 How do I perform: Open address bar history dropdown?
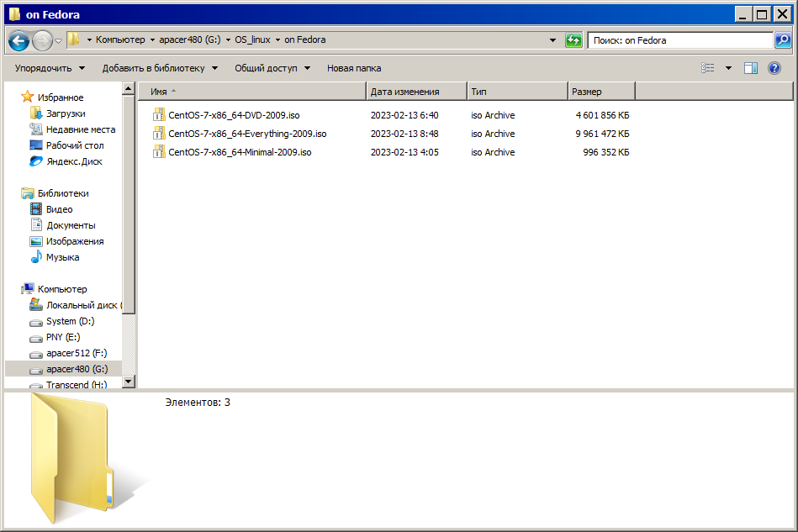552,40
